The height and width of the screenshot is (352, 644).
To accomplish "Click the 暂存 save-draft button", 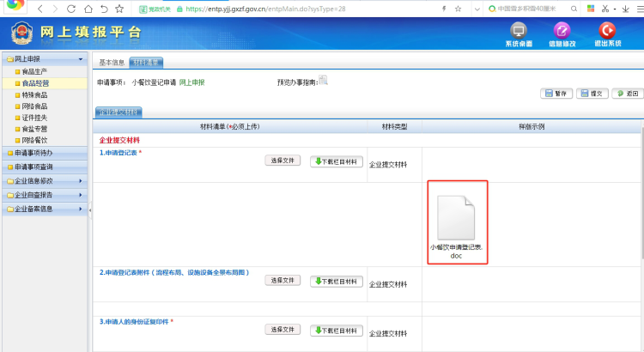I will [x=556, y=94].
